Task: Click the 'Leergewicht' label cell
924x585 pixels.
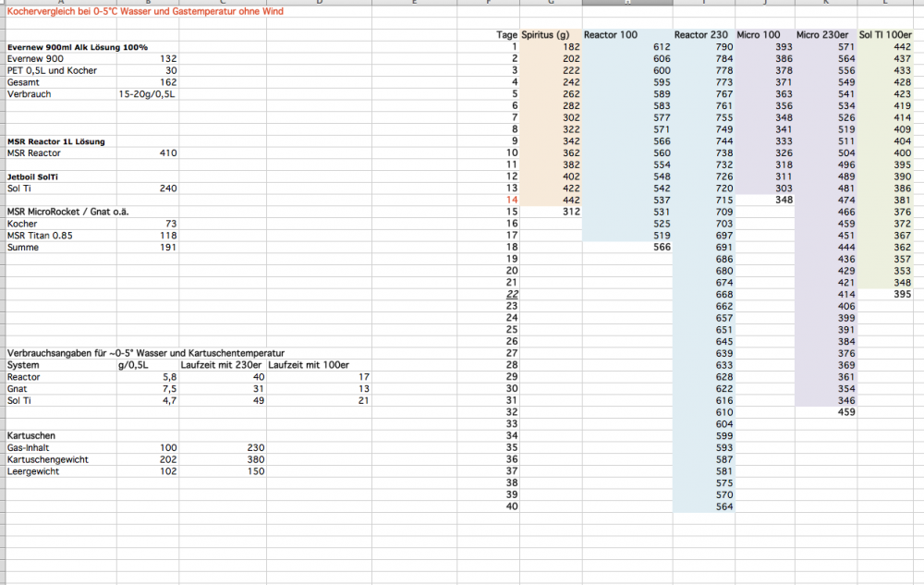Action: coord(34,470)
